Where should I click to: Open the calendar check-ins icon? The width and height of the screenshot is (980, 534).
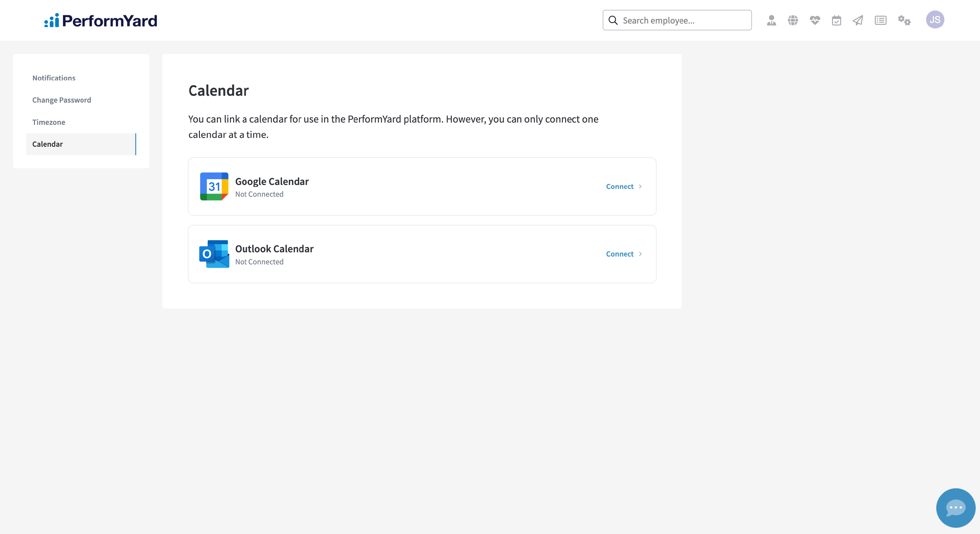point(836,20)
